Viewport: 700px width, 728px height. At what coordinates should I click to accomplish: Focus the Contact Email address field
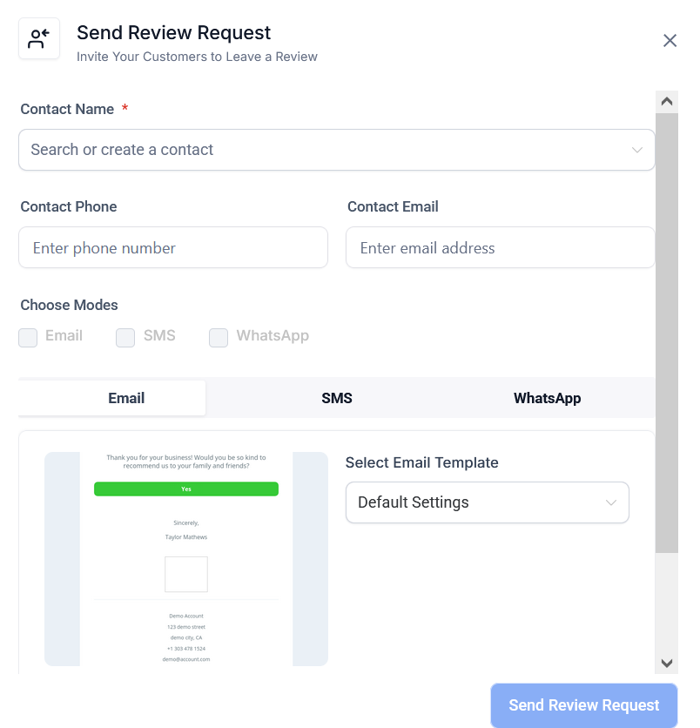pos(500,248)
